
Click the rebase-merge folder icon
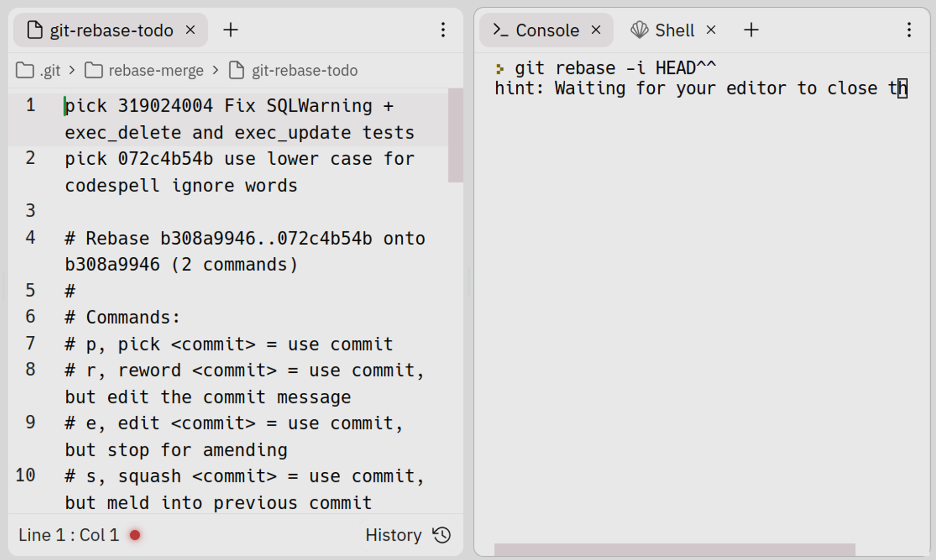click(x=94, y=70)
